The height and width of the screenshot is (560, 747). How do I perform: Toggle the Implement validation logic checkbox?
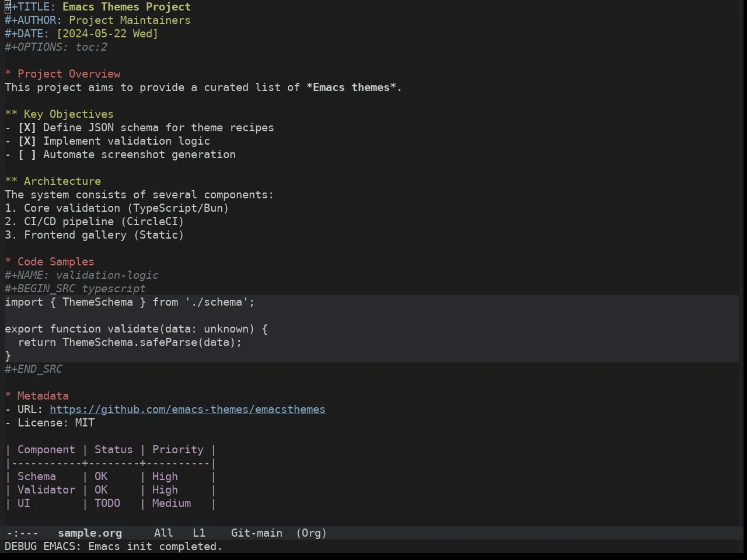pos(27,141)
